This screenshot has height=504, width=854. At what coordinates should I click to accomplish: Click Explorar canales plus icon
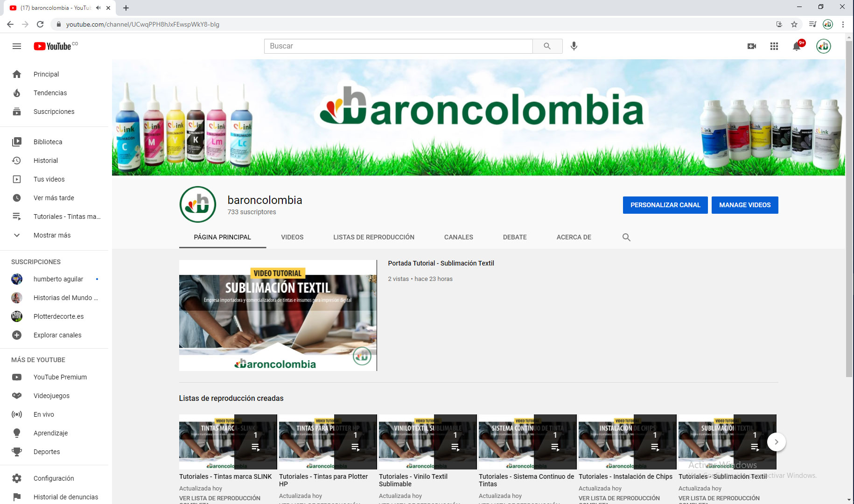pyautogui.click(x=17, y=335)
